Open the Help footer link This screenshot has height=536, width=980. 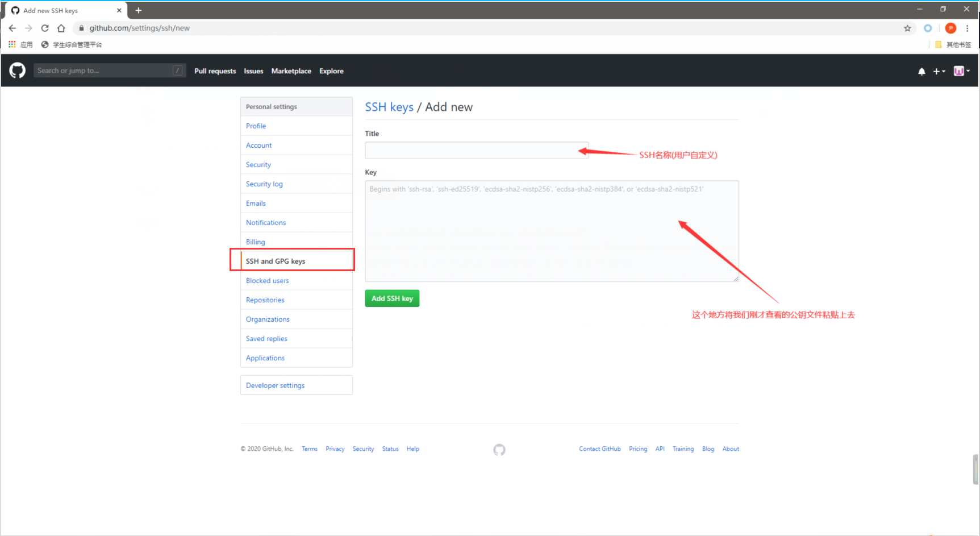pyautogui.click(x=413, y=449)
